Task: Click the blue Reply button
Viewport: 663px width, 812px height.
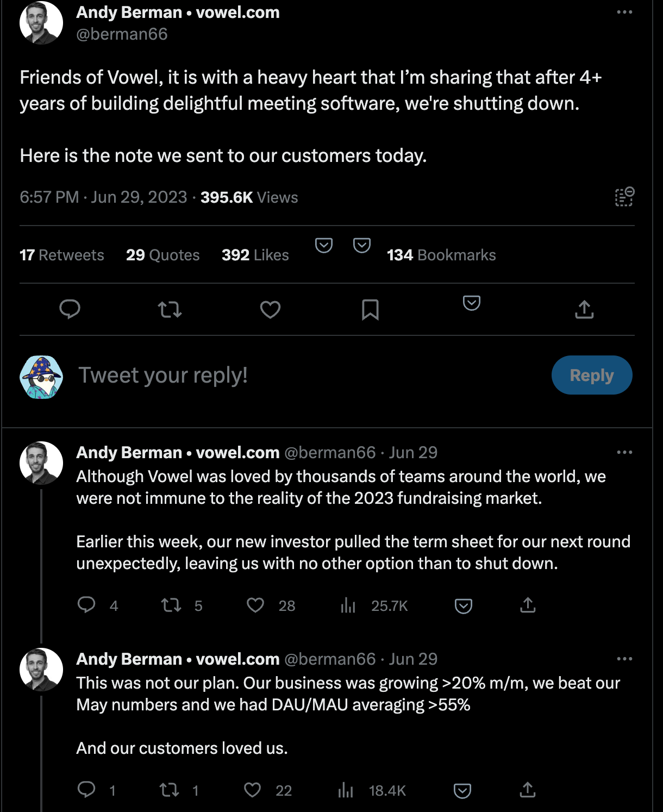Action: (x=592, y=375)
